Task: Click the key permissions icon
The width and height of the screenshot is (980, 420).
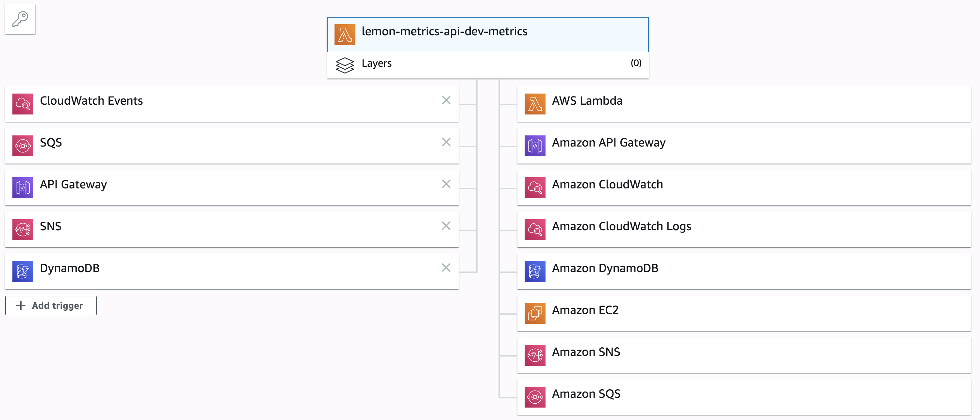Action: point(20,19)
